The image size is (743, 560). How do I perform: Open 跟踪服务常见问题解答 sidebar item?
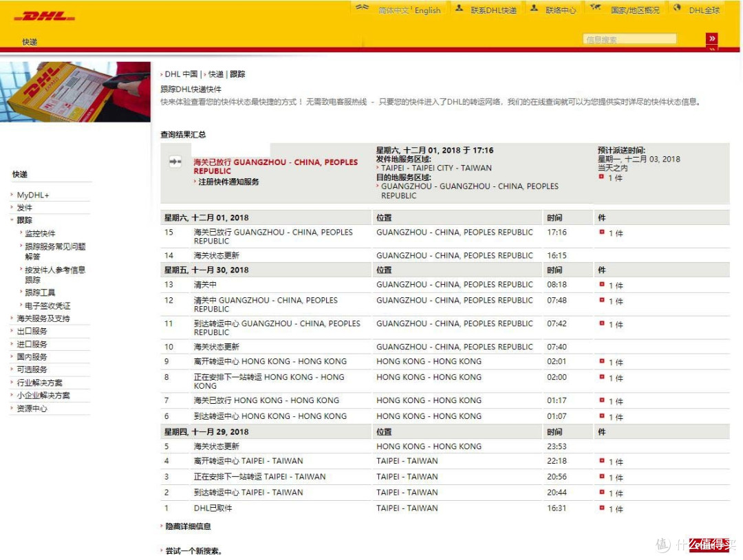[55, 251]
